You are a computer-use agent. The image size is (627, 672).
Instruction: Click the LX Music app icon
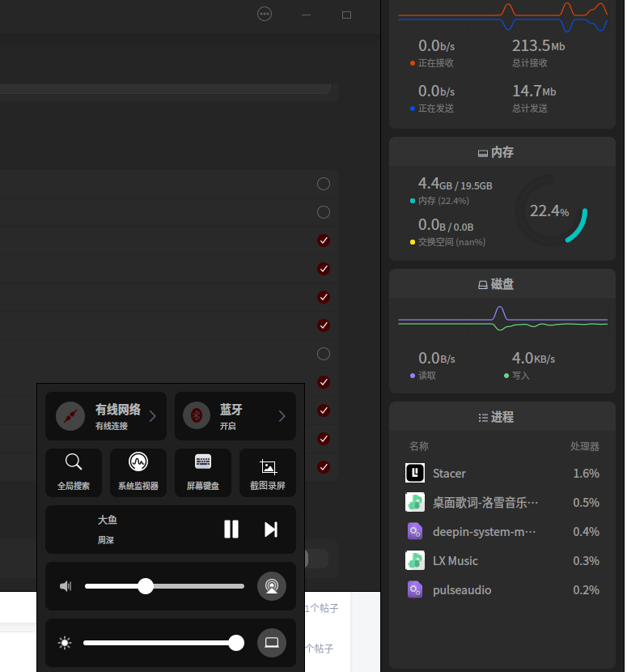tap(415, 560)
